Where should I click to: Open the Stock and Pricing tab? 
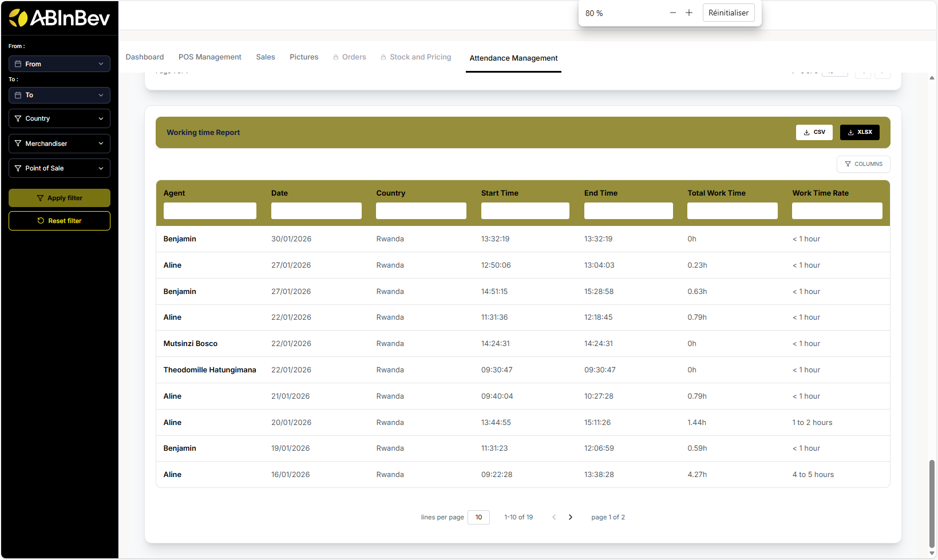coord(420,57)
